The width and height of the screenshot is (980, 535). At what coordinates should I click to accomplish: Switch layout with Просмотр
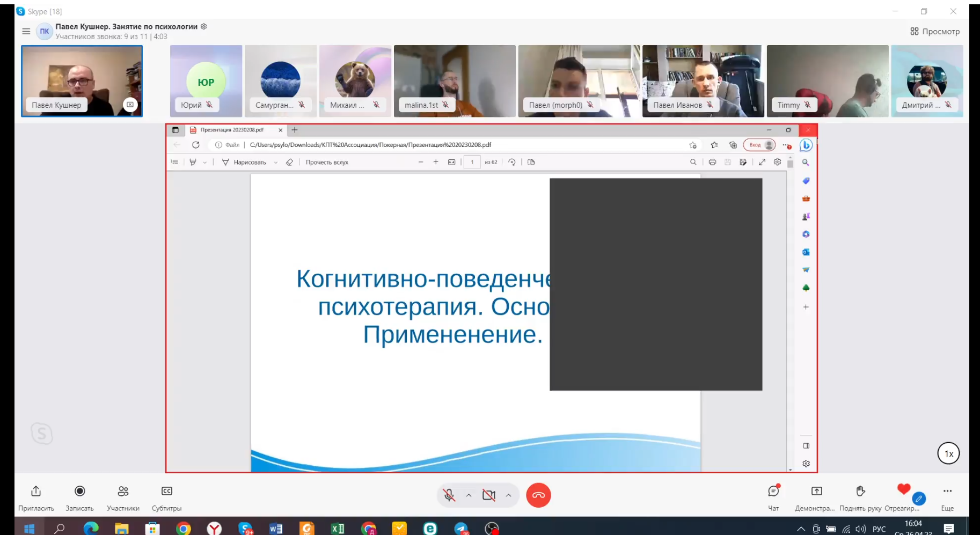coord(935,31)
